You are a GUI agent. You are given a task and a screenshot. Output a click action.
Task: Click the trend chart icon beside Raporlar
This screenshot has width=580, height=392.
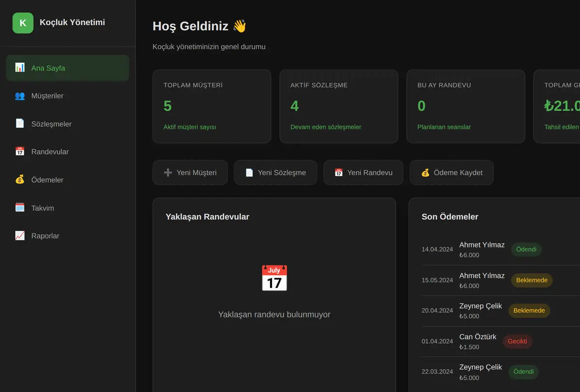(x=20, y=236)
